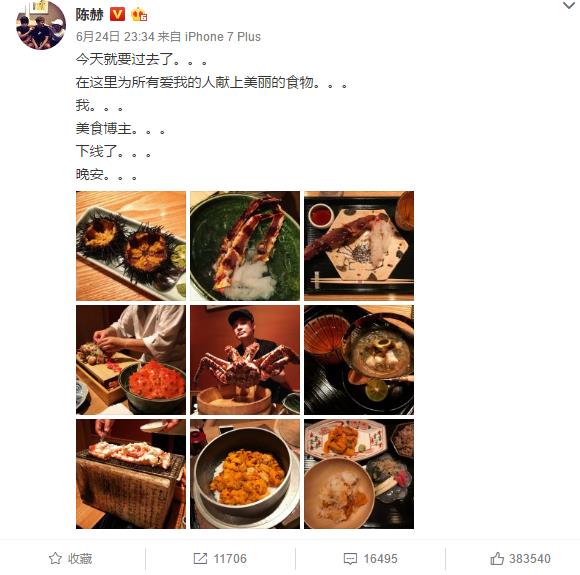The width and height of the screenshot is (580, 575).
Task: Click the star favorite icon
Action: [x=55, y=558]
